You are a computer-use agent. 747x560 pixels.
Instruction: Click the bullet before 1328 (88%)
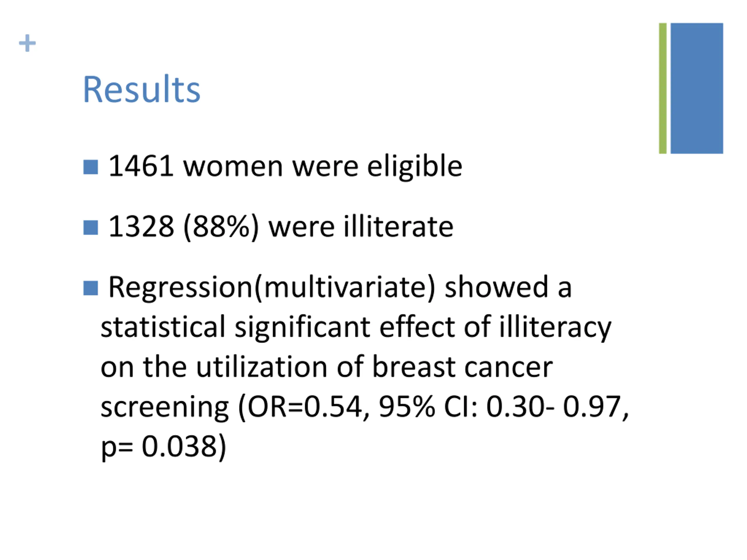[x=90, y=228]
